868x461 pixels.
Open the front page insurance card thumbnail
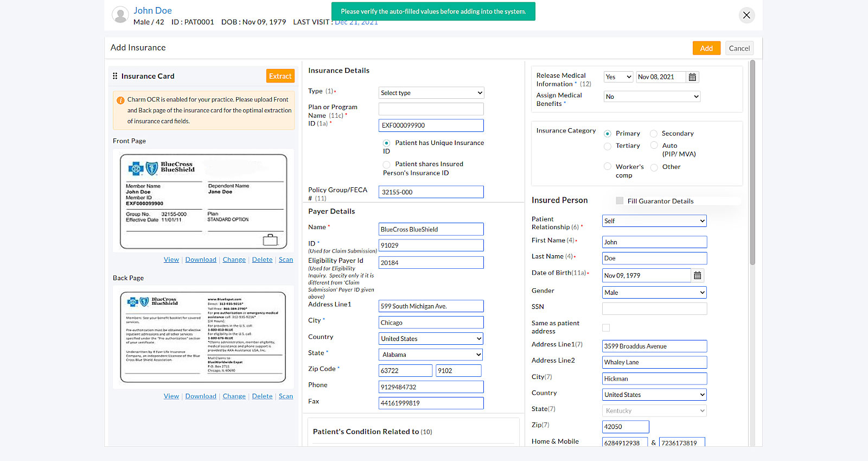(x=203, y=201)
